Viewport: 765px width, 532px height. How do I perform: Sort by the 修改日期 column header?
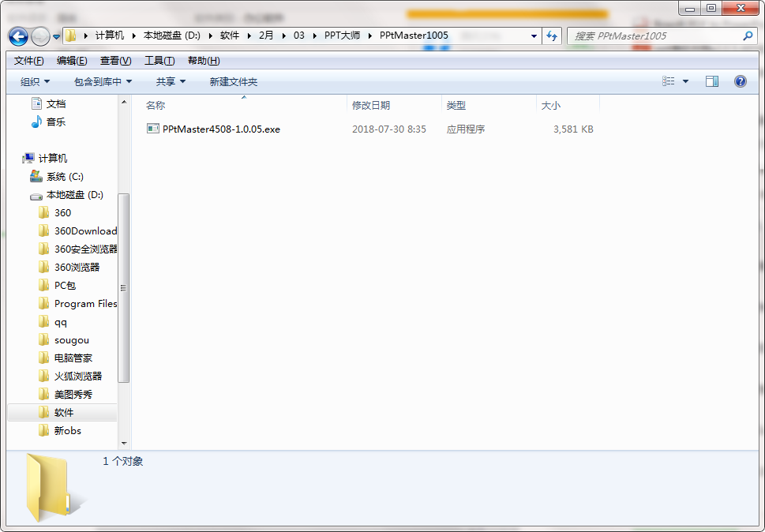point(371,105)
